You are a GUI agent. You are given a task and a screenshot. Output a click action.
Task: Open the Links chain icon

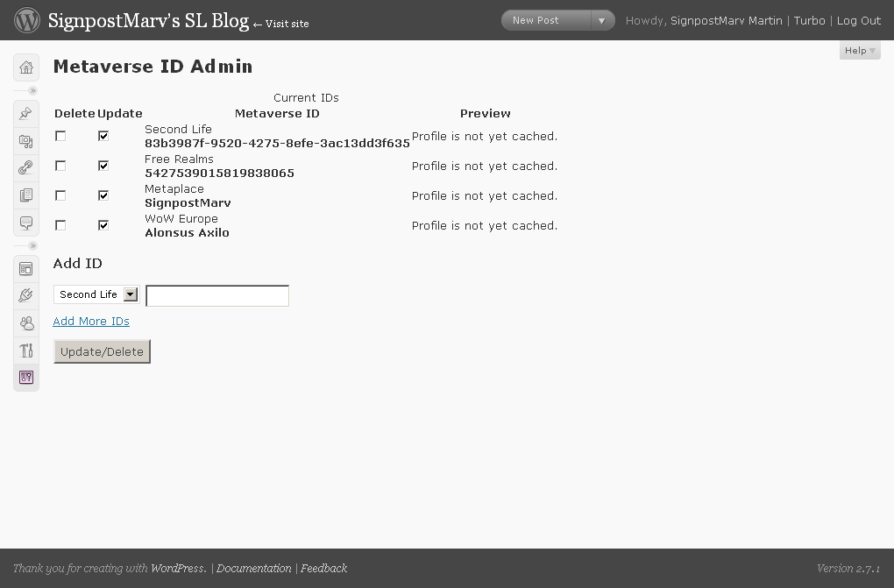[x=25, y=167]
